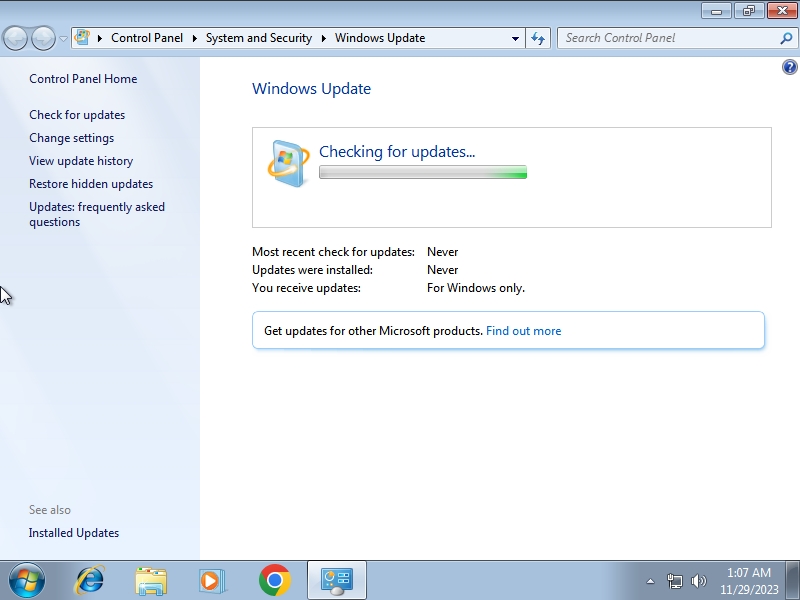The height and width of the screenshot is (600, 800).
Task: Open Installed Updates under See also
Action: (x=74, y=533)
